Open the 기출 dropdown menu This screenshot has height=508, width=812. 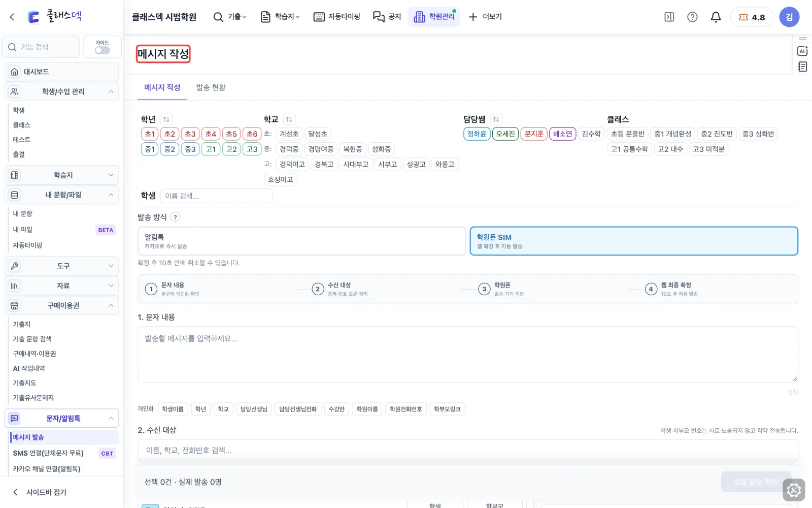point(229,17)
